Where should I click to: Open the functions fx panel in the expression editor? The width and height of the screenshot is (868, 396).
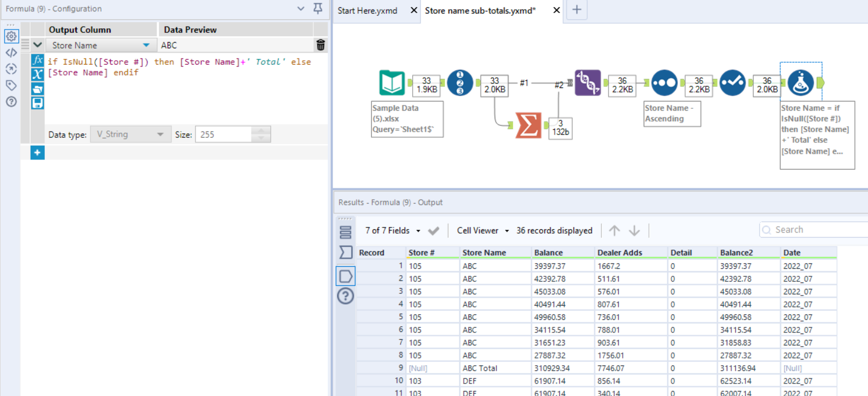37,61
